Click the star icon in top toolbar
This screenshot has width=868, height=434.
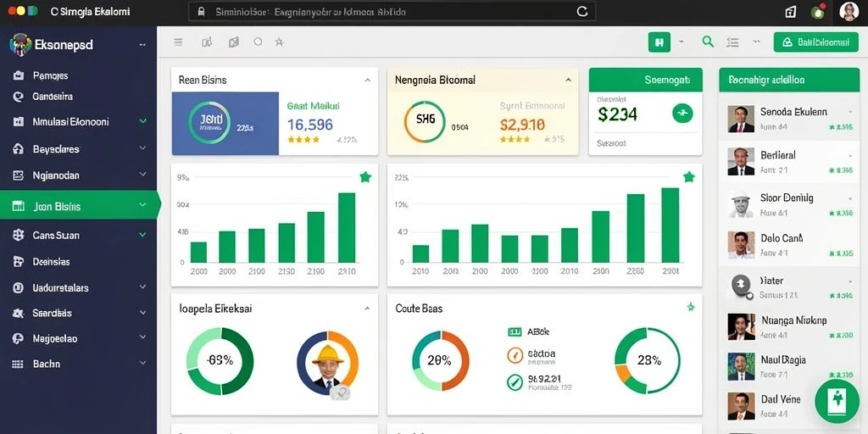coord(279,42)
